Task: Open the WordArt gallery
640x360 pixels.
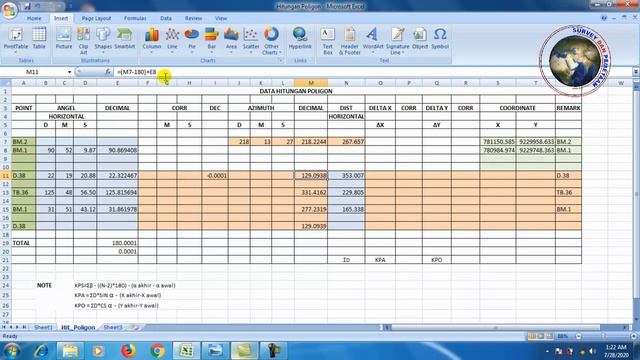Action: click(373, 41)
